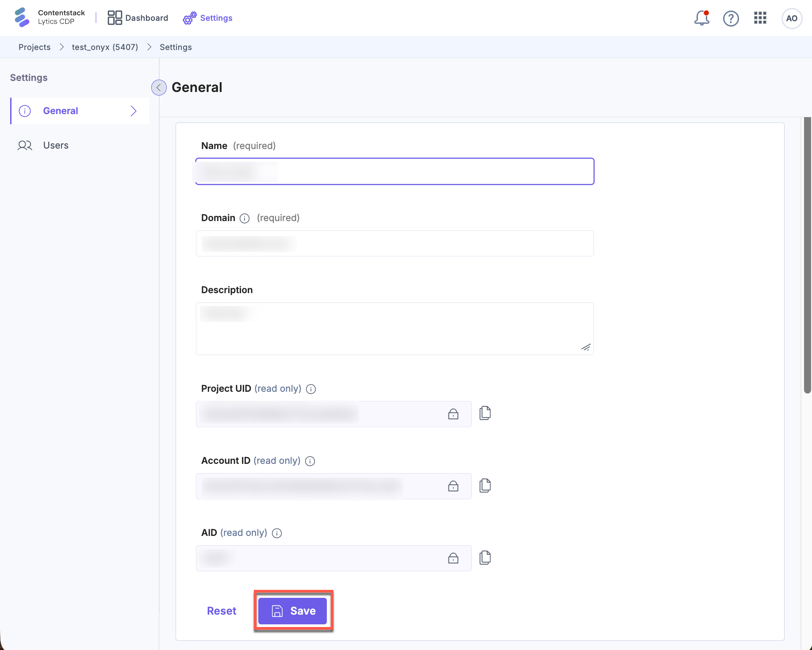Click the Settings breadcrumb item
The width and height of the screenshot is (812, 650).
click(x=176, y=47)
